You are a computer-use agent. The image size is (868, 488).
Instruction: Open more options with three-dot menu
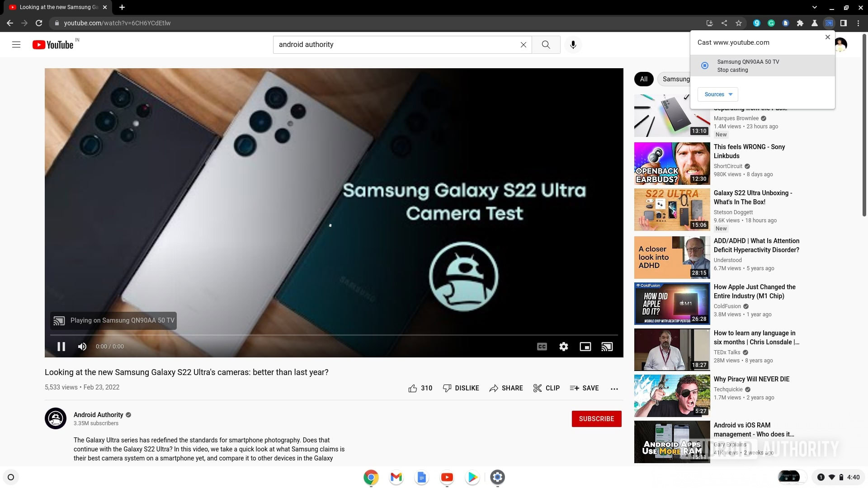(614, 389)
